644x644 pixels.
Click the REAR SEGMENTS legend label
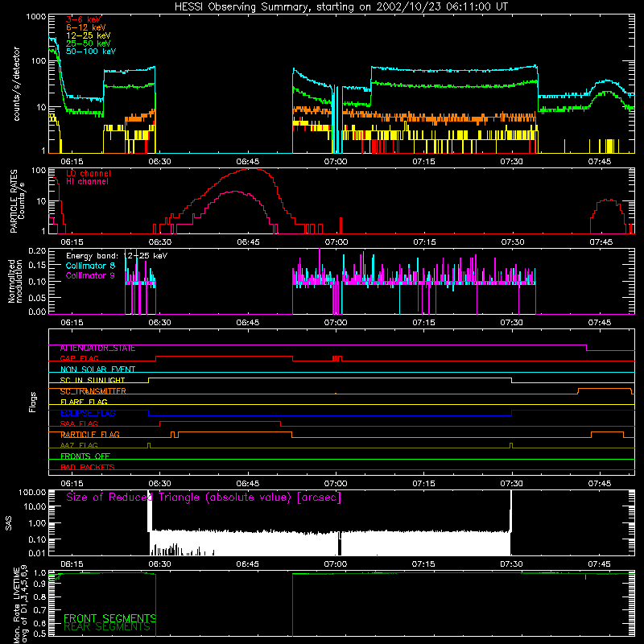(107, 627)
